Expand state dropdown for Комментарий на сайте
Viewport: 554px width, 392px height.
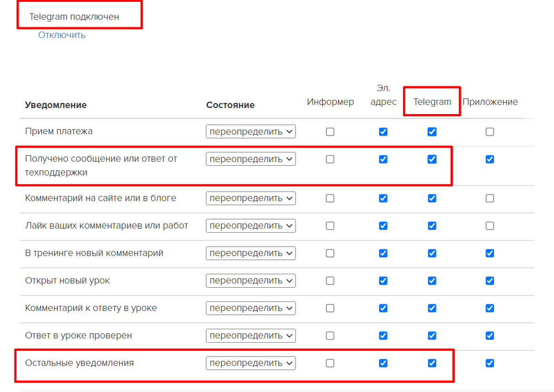coord(251,198)
